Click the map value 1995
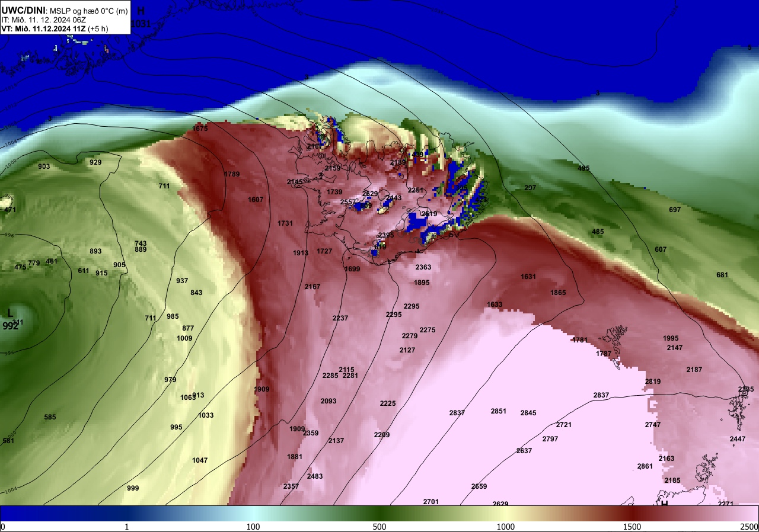Screen dimensions: 759x532 671,338
